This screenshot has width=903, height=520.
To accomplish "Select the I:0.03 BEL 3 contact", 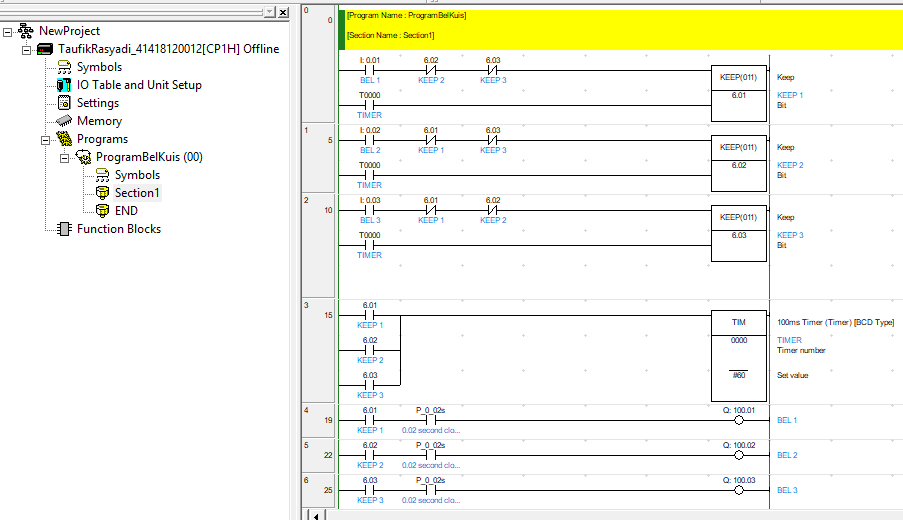I will click(370, 210).
